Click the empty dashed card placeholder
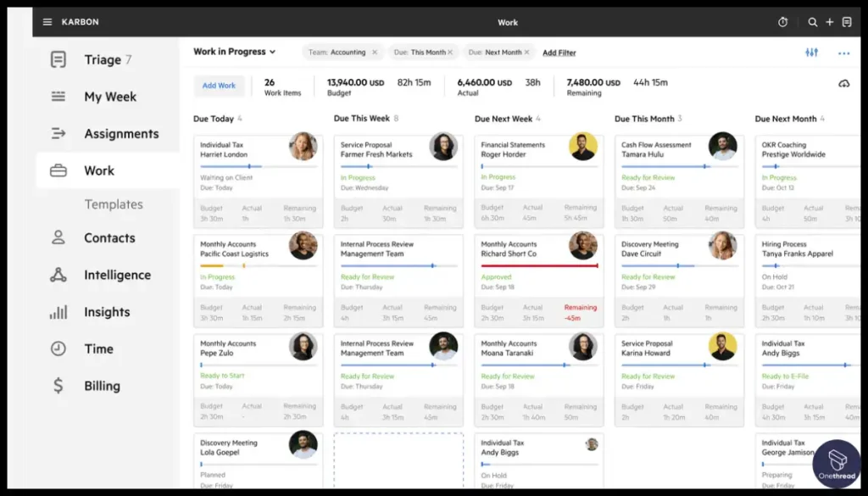The height and width of the screenshot is (496, 868). tap(398, 460)
